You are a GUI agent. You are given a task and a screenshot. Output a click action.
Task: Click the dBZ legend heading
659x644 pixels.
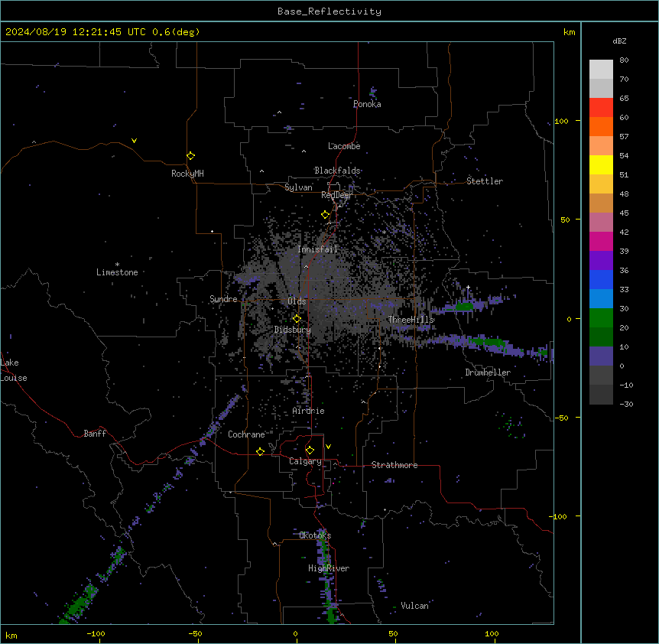click(x=619, y=41)
